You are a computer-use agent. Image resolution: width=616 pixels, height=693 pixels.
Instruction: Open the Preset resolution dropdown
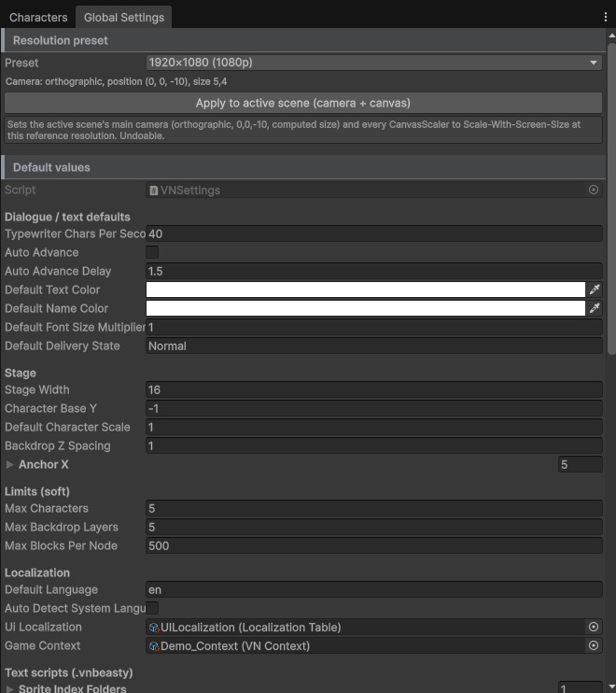374,63
